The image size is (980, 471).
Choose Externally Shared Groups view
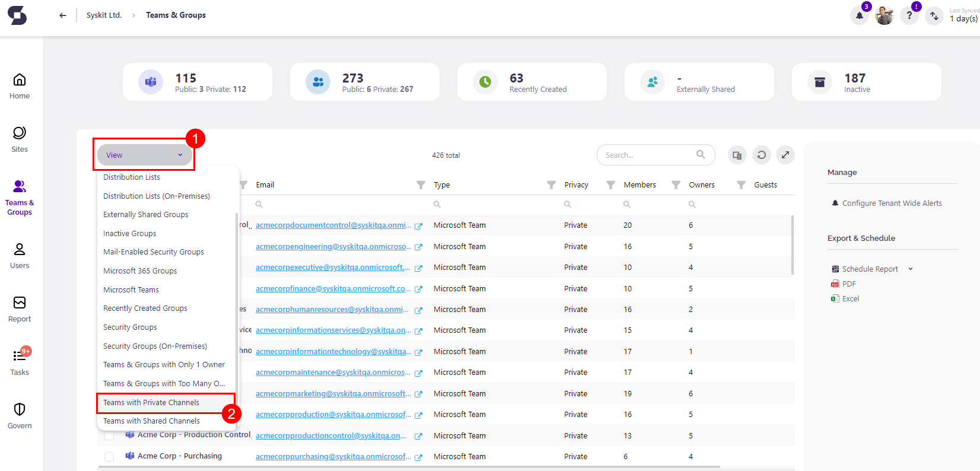pyautogui.click(x=146, y=214)
